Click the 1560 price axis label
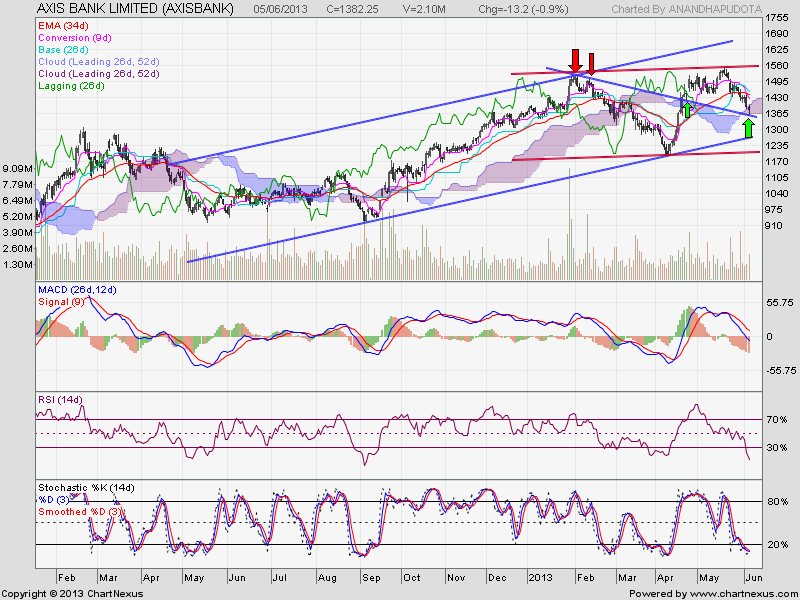 [x=777, y=66]
